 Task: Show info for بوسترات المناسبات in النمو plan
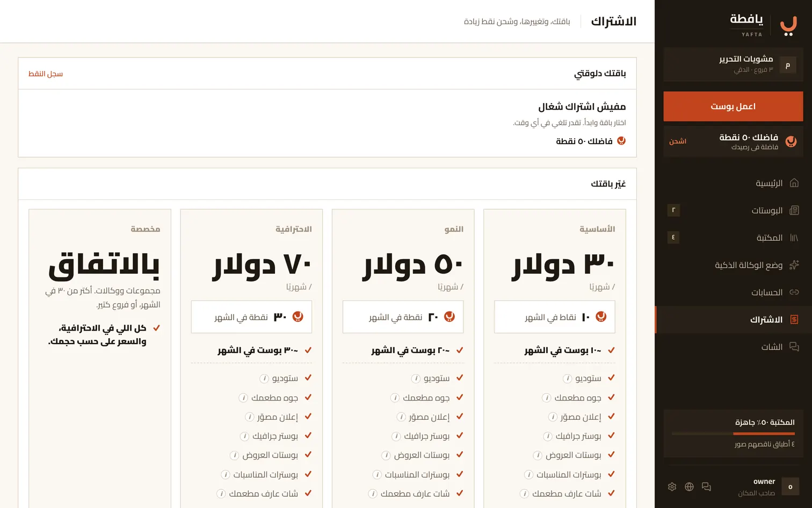pos(377,475)
